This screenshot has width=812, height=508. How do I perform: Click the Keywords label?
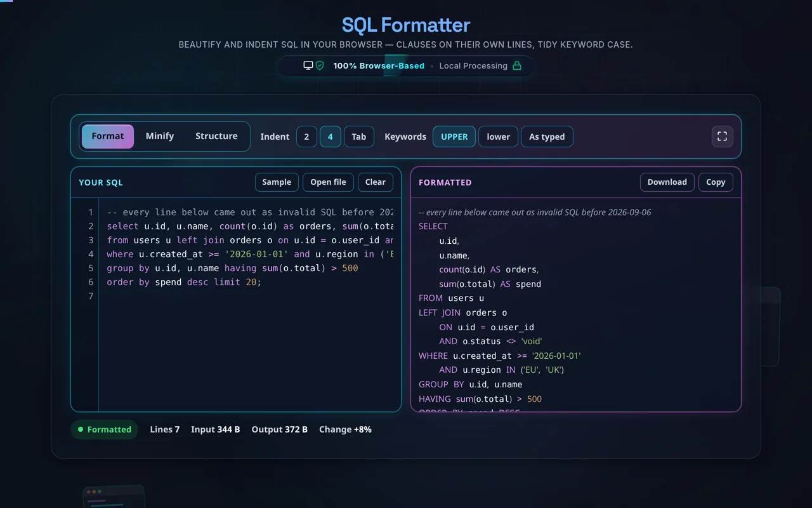tap(405, 137)
